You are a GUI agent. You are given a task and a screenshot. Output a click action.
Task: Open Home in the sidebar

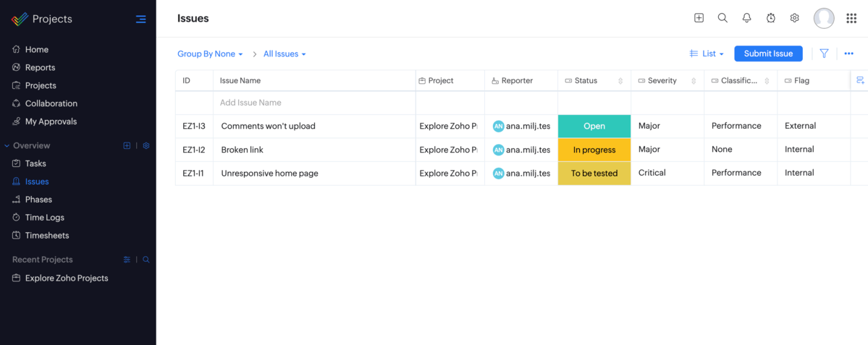pyautogui.click(x=36, y=50)
